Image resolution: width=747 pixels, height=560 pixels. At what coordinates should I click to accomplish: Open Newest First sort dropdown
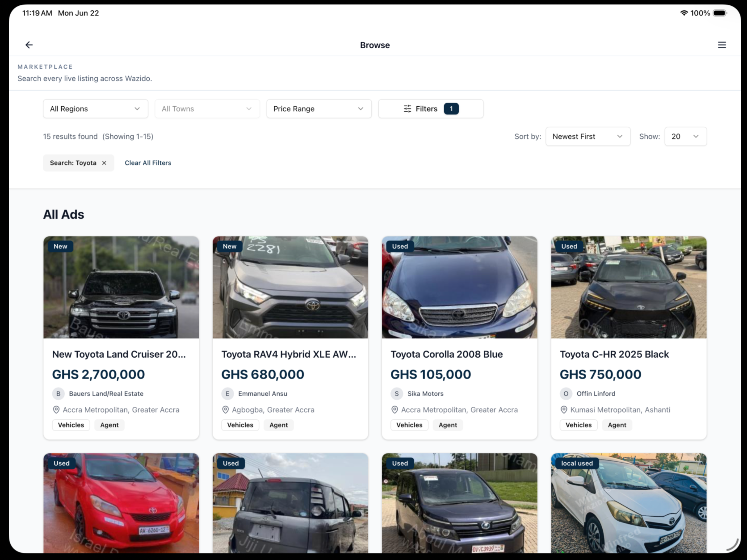click(x=588, y=136)
